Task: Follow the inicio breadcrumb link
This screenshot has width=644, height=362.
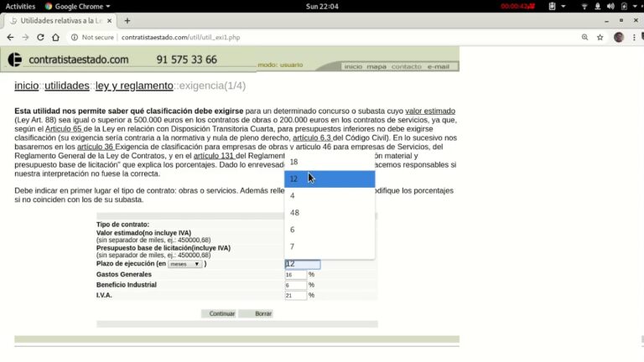Action: [27, 85]
